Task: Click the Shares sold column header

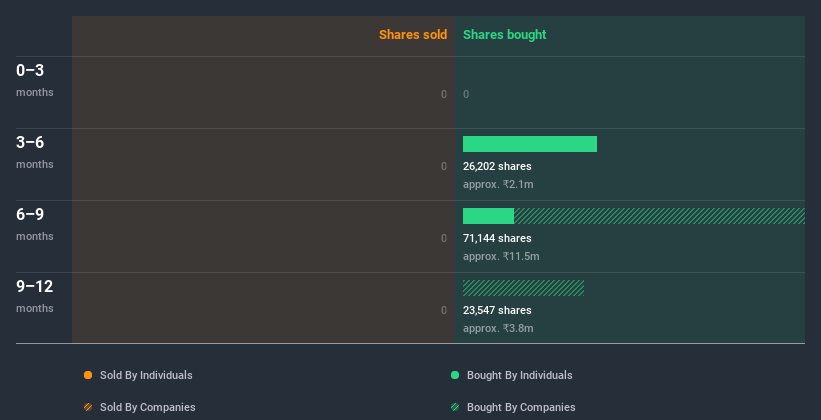Action: click(413, 35)
